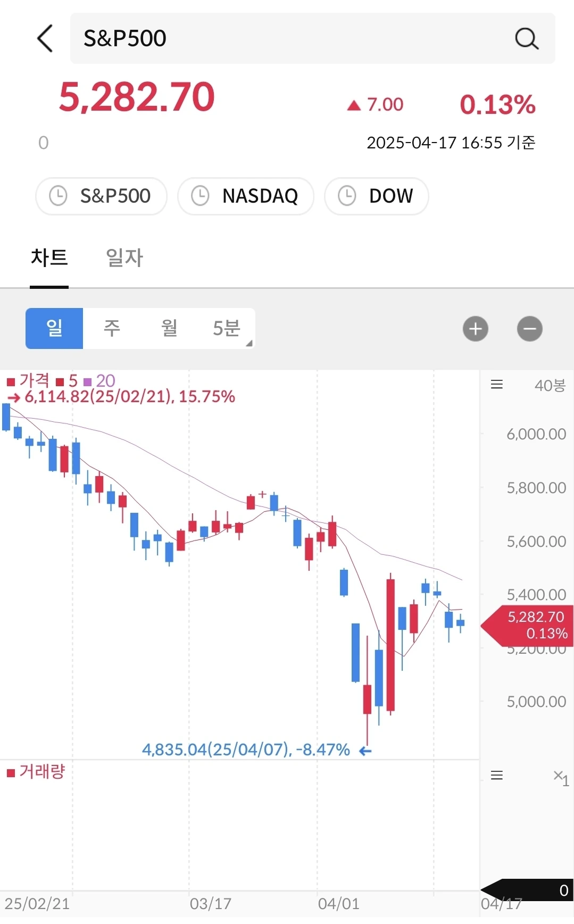The height and width of the screenshot is (924, 574).
Task: Switch to the 일자 tab
Action: [x=124, y=258]
